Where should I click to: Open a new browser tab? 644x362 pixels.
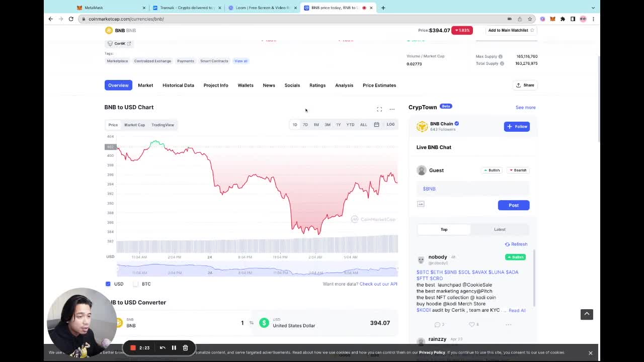[x=383, y=8]
